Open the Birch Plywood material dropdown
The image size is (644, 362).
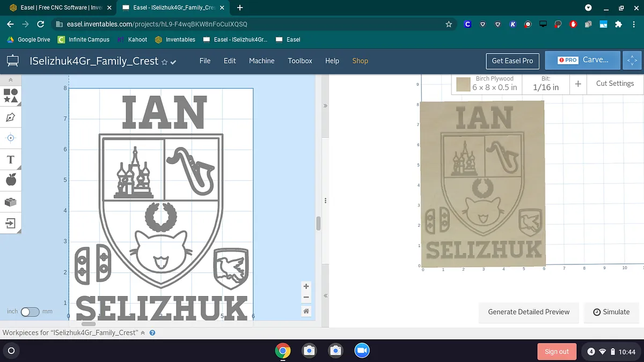click(494, 84)
